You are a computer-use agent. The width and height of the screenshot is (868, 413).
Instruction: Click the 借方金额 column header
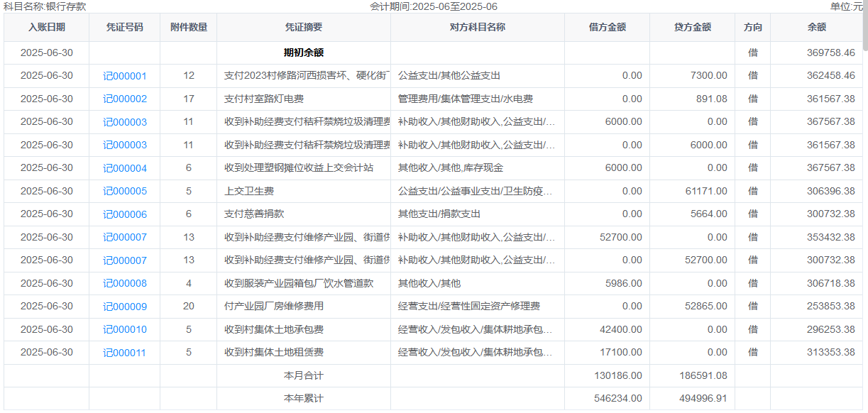607,28
